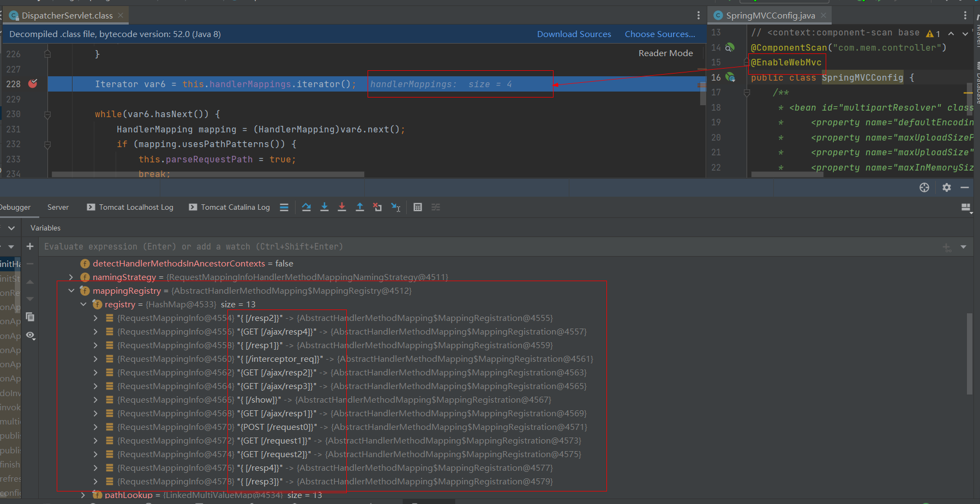The width and height of the screenshot is (980, 504).
Task: Toggle fold marker on line 17 of SpringMVCConfig
Action: (747, 93)
